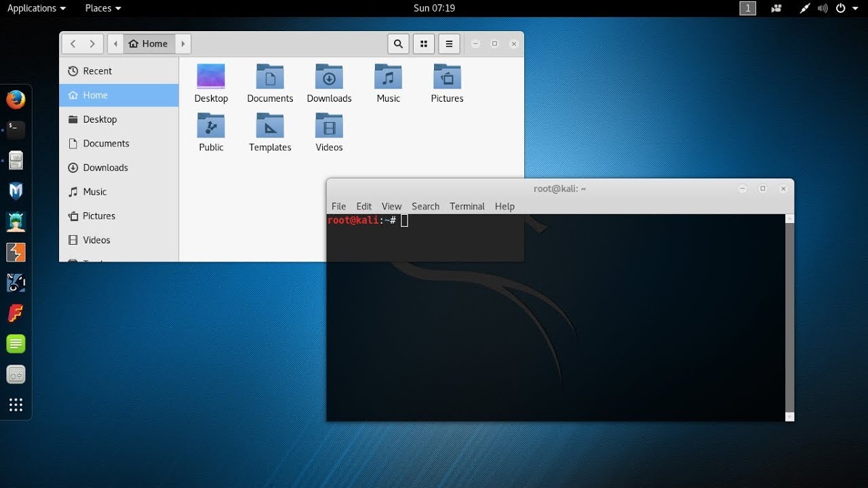Screen dimensions: 868x488
Task: Open the file manager hamburger menu
Action: pyautogui.click(x=449, y=44)
